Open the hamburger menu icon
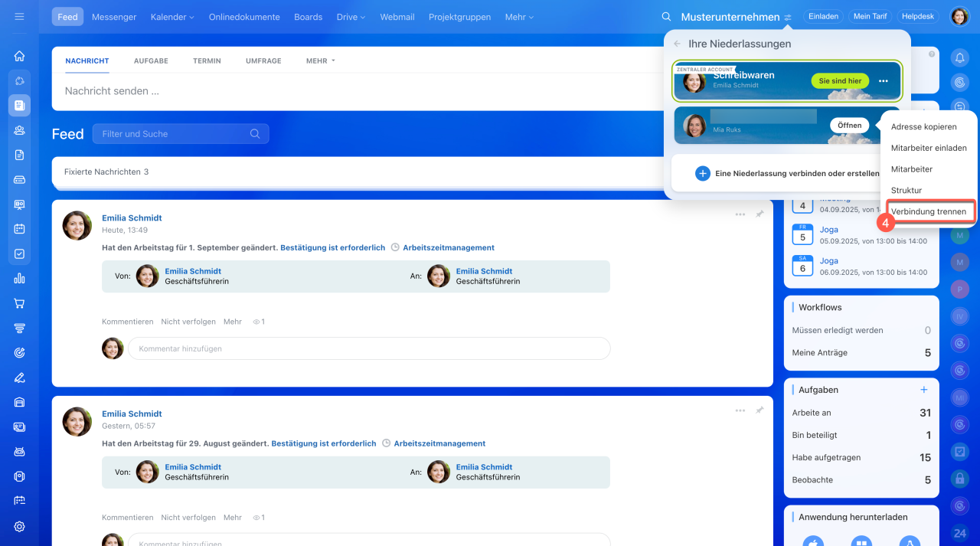Viewport: 980px width, 546px height. [x=19, y=17]
